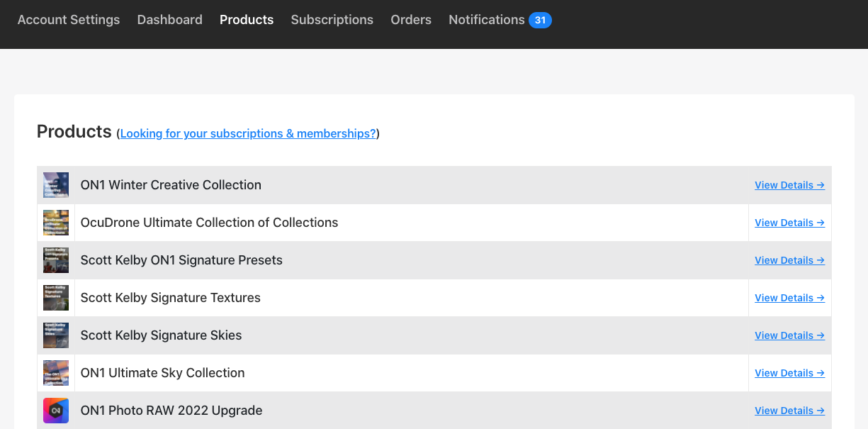Image resolution: width=868 pixels, height=429 pixels.
Task: Click the ON1 Photo RAW 2022 app icon
Action: [56, 411]
